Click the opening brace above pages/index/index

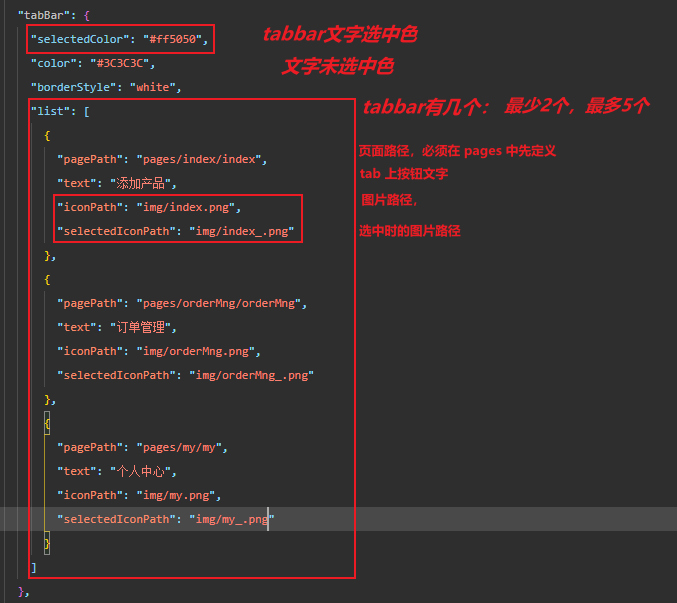pyautogui.click(x=47, y=136)
